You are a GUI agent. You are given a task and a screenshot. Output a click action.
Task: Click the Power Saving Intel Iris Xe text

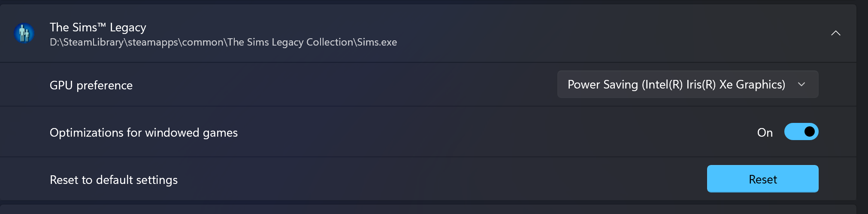[x=676, y=85]
